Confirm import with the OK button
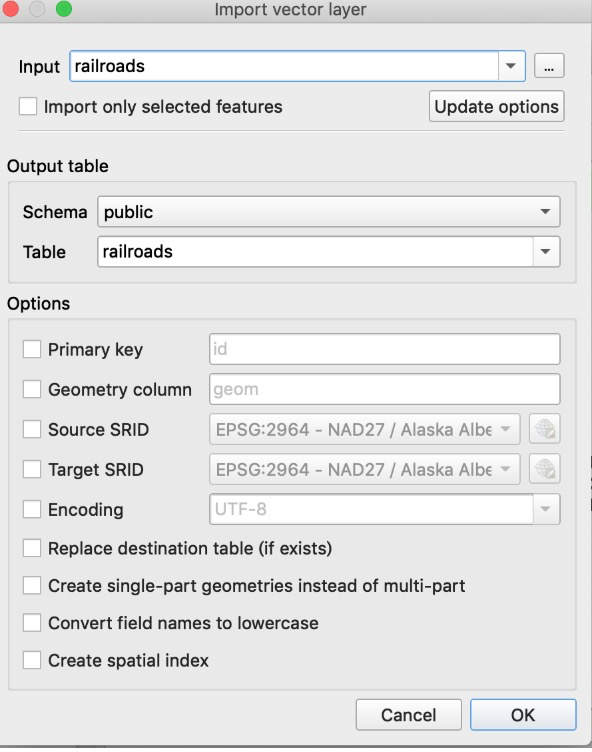The height and width of the screenshot is (752, 592). point(523,715)
